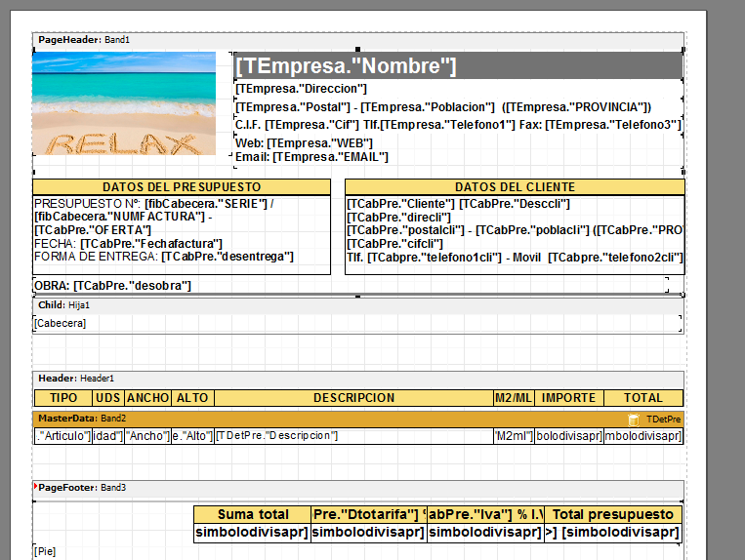Select the Tlf. telefono1cli - Movil line
The height and width of the screenshot is (560, 745).
point(515,258)
